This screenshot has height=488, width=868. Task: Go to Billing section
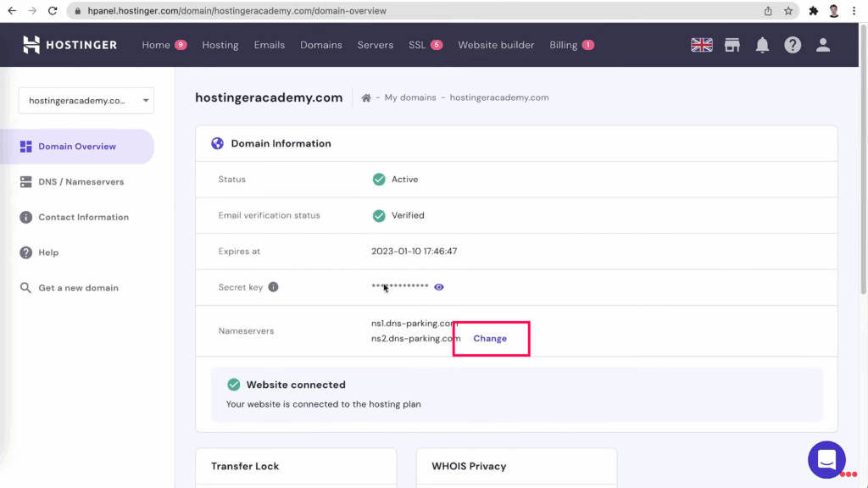tap(563, 45)
